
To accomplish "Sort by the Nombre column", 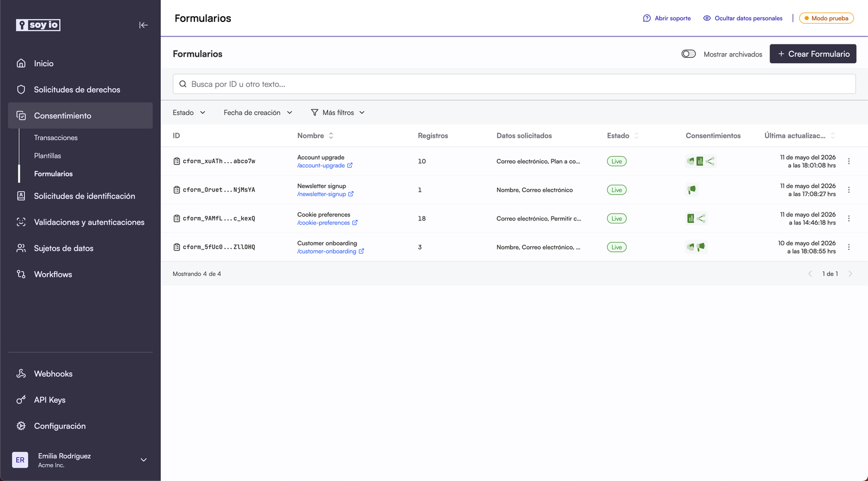I will pyautogui.click(x=315, y=135).
